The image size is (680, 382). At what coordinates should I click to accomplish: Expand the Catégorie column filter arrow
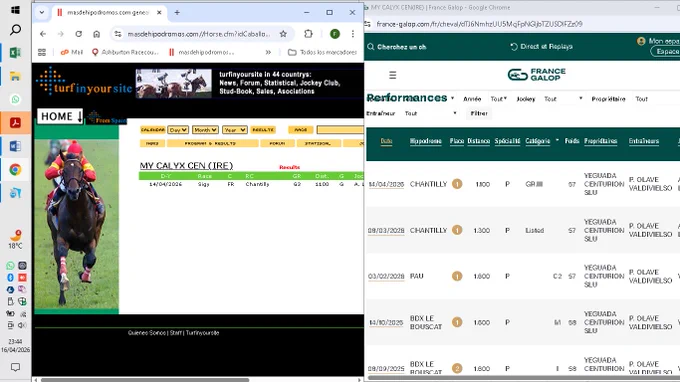557,140
